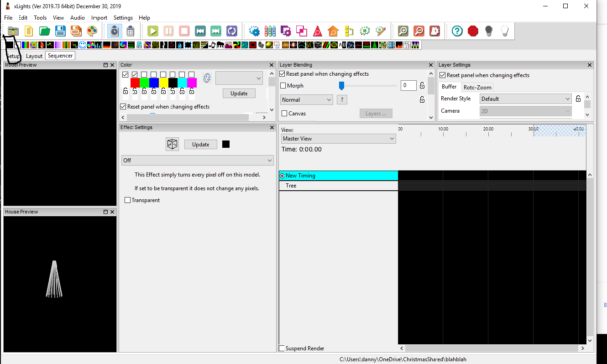Screen dimensions: 607x364
Task: Switch to the Rotc-Zoom tab
Action: click(477, 87)
